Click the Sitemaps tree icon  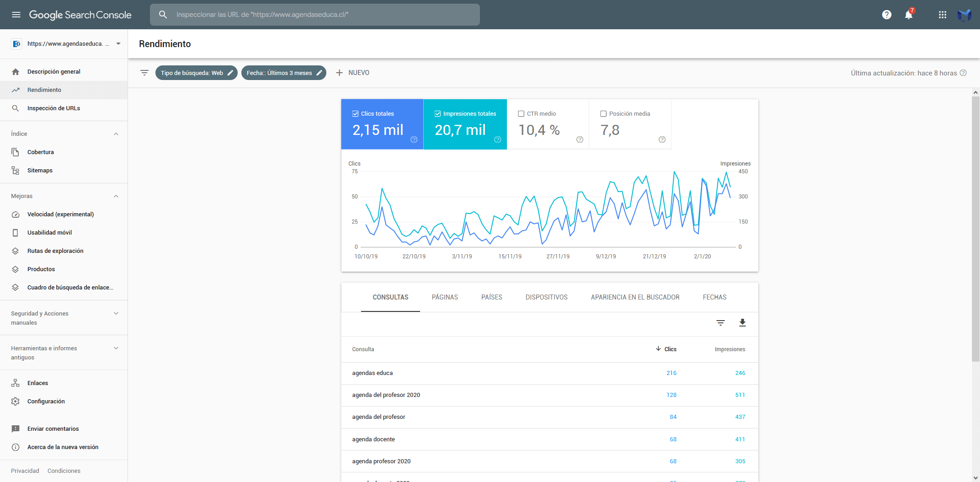pos(16,170)
